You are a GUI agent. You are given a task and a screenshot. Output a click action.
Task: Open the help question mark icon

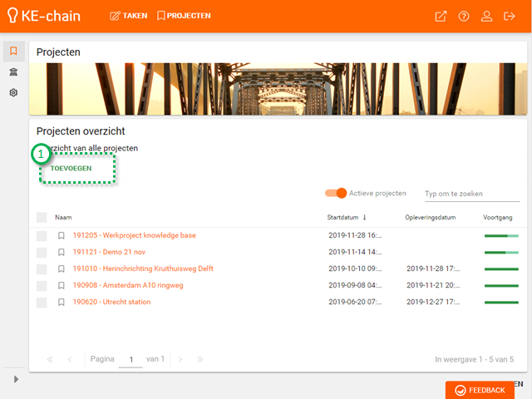464,16
